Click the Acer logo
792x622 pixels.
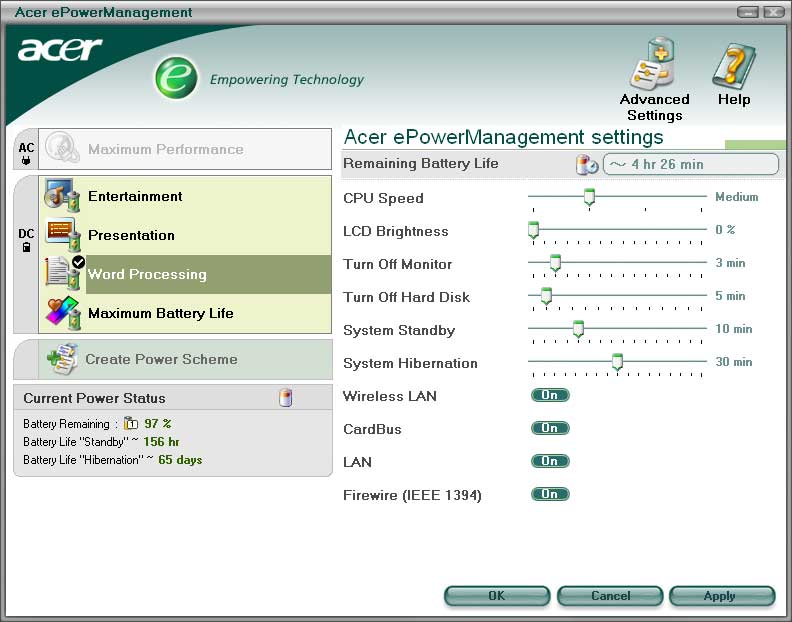(60, 49)
